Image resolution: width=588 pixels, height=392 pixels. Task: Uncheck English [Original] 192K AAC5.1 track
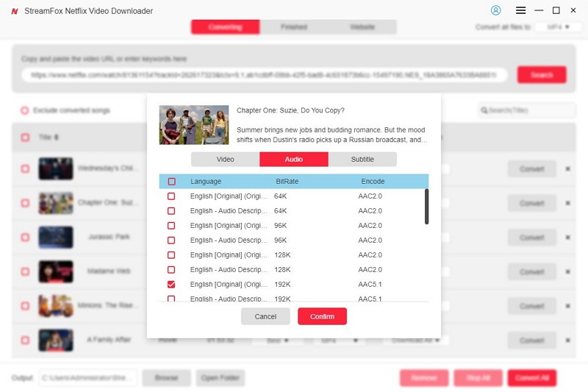(171, 285)
